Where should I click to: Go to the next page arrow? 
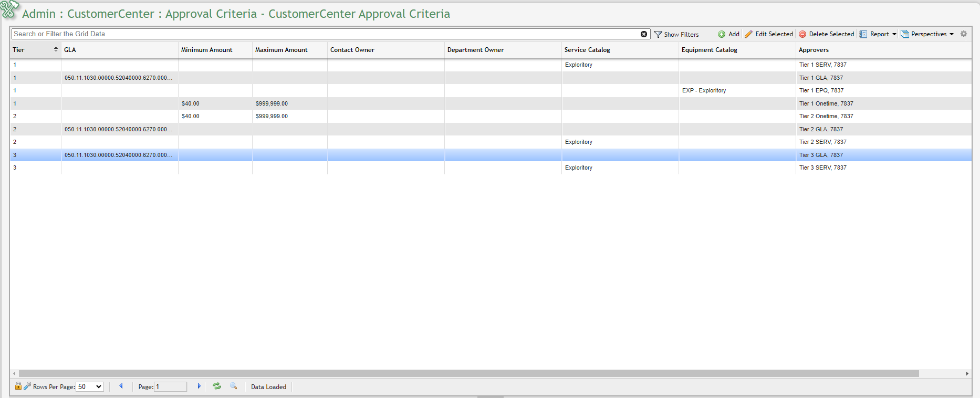[x=199, y=386]
